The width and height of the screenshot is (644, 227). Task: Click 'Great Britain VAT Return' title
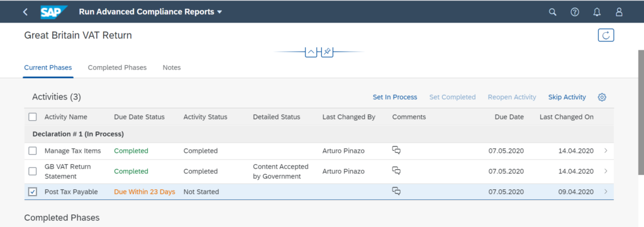78,35
